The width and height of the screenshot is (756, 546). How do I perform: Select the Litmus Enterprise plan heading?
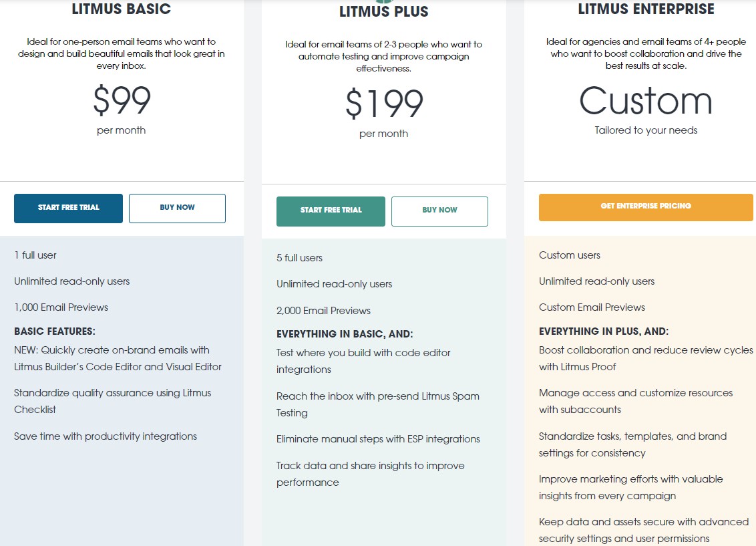point(646,9)
